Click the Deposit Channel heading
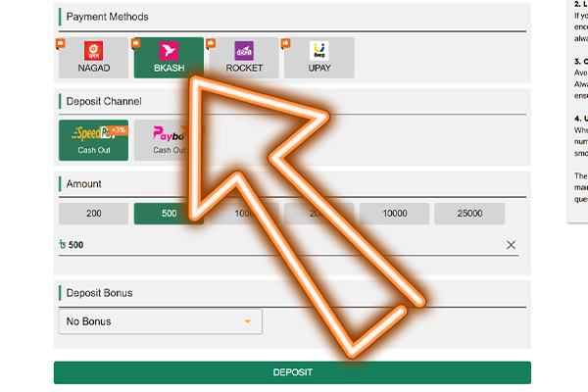The width and height of the screenshot is (588, 392). pyautogui.click(x=104, y=101)
